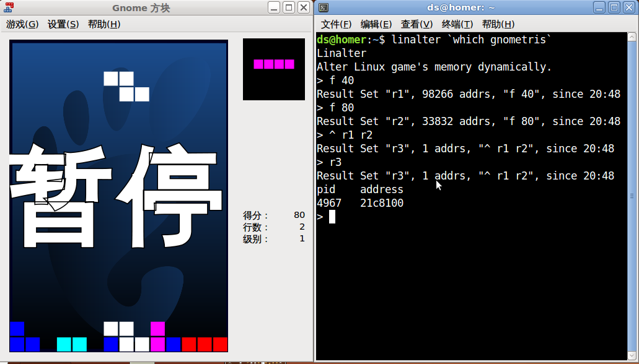Open the 设置(S) menu in Gnome 方块
Screen dimensions: 639x364
pyautogui.click(x=63, y=24)
